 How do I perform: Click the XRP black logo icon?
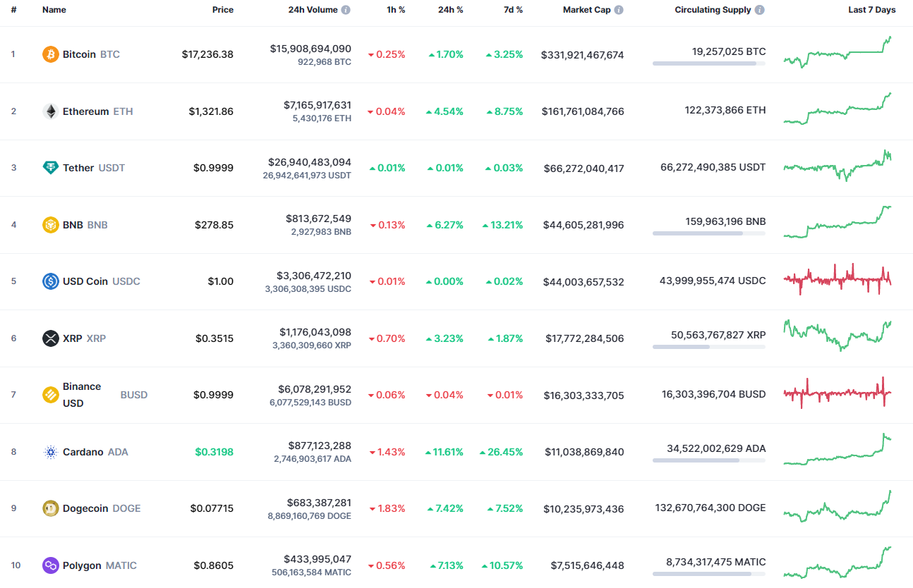tap(49, 338)
